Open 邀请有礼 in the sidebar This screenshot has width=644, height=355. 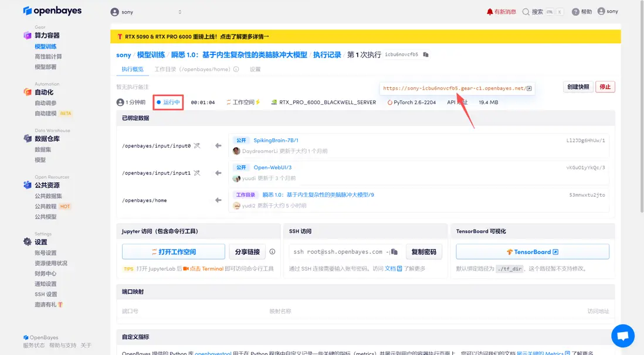49,305
